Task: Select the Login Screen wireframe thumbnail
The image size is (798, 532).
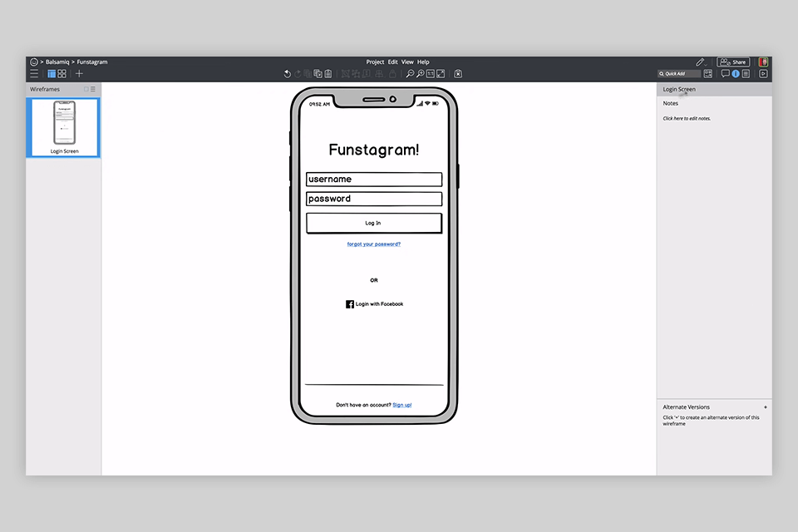Action: (x=64, y=127)
